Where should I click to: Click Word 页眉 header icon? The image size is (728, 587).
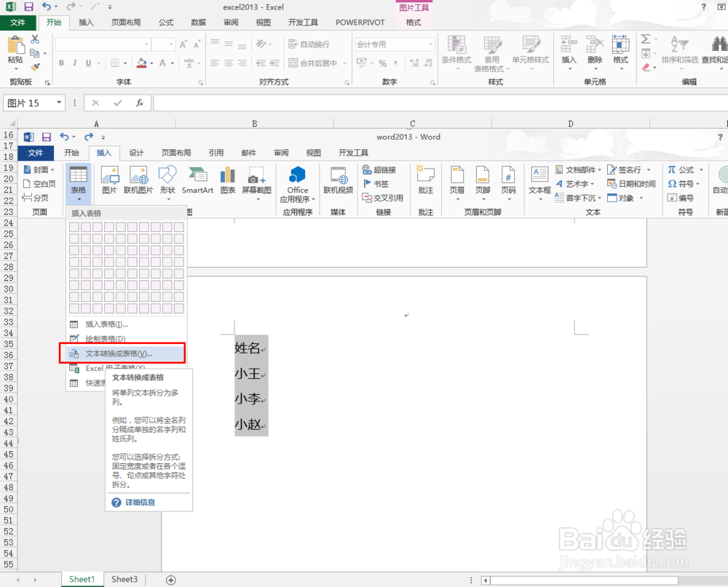(x=457, y=175)
